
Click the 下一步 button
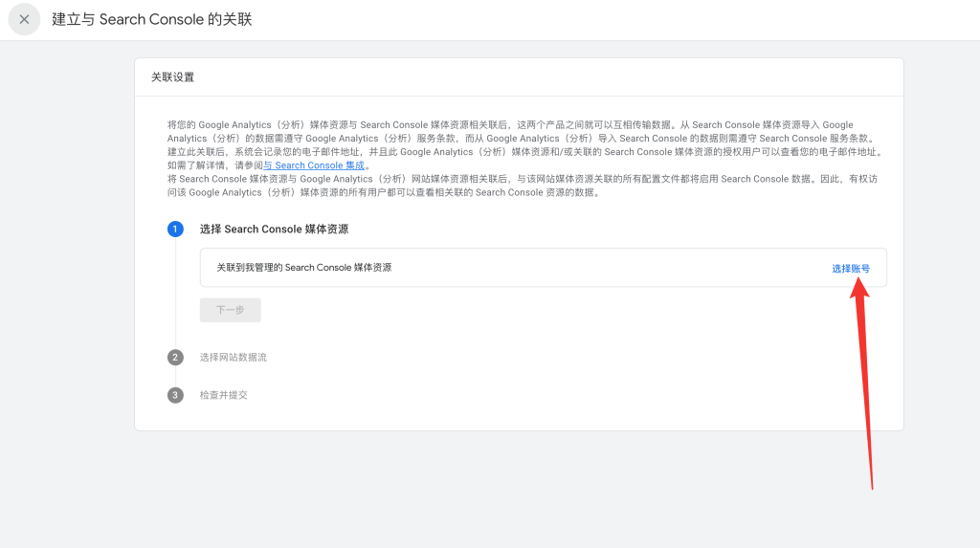click(230, 310)
